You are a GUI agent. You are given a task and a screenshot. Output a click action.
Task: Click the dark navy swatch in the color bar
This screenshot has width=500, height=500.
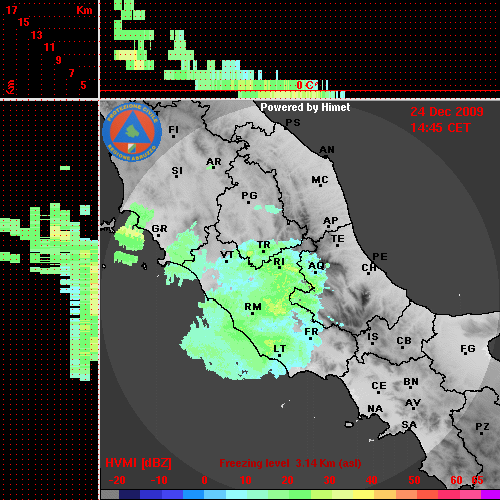coord(129,494)
